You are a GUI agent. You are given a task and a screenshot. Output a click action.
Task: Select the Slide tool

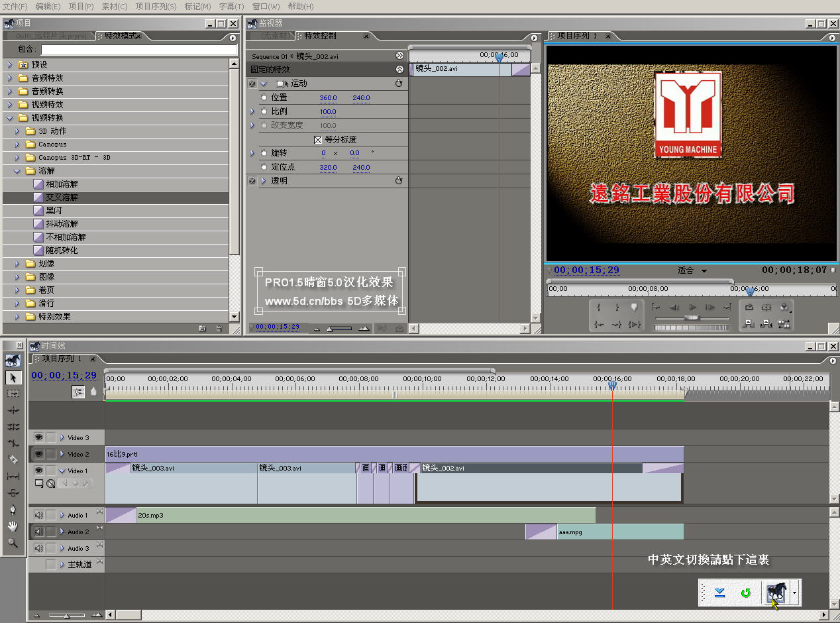pos(13,493)
